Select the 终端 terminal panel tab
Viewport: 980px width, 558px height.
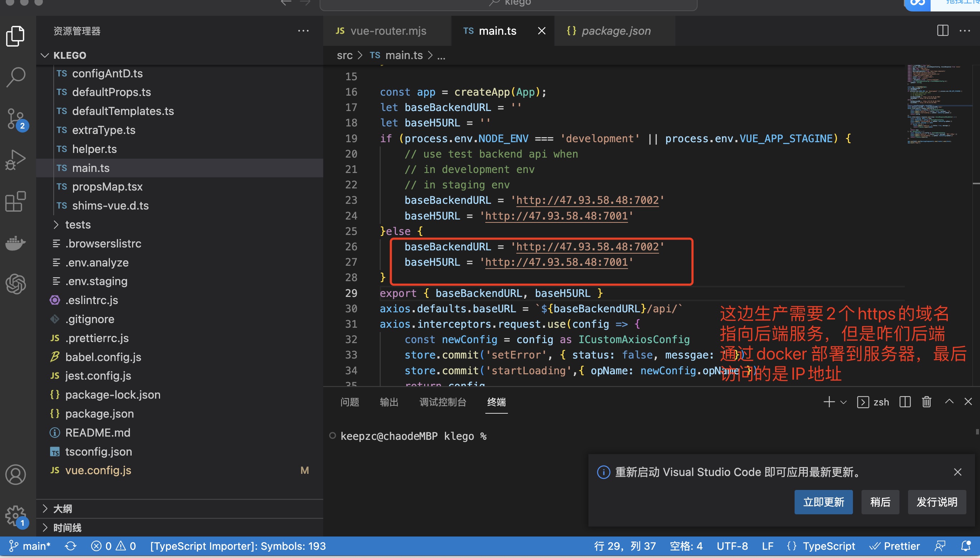click(496, 402)
